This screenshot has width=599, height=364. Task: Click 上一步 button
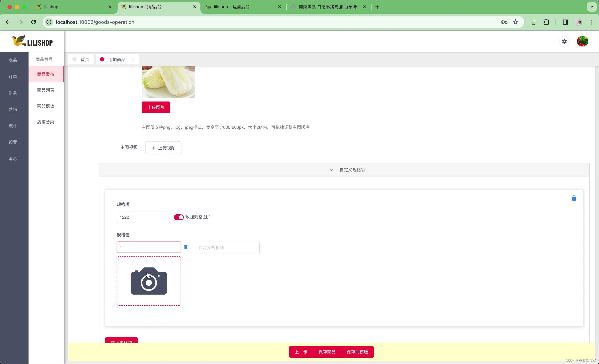[301, 352]
